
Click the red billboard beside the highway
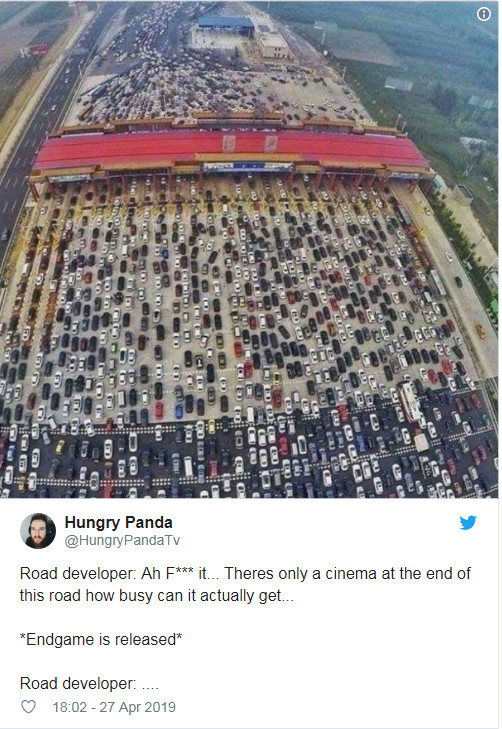pyautogui.click(x=38, y=51)
